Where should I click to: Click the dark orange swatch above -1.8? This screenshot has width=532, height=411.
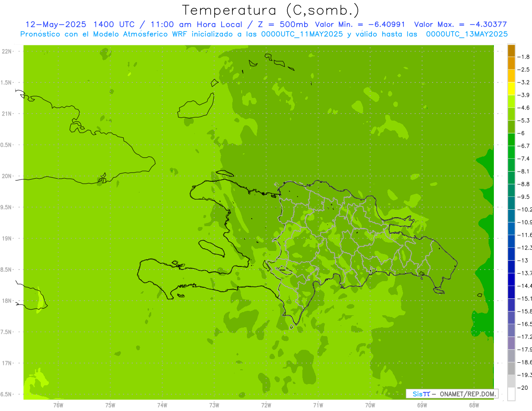click(x=511, y=51)
